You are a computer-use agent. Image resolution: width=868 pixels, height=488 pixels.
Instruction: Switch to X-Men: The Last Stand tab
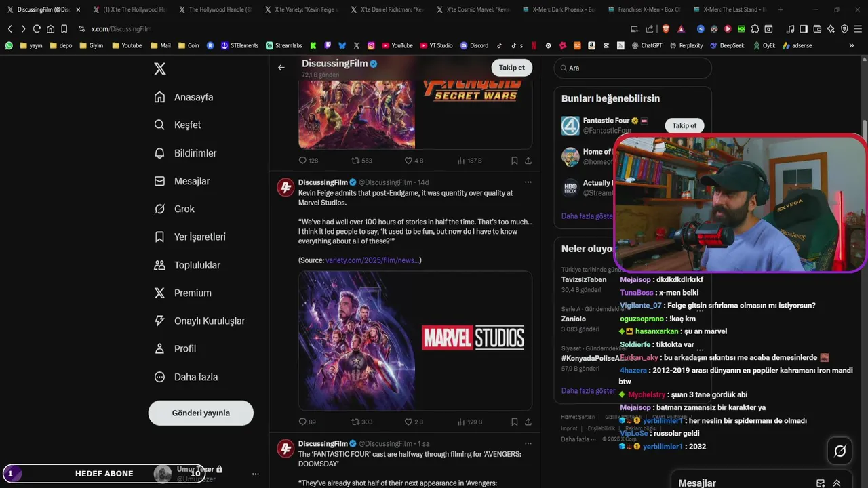tap(728, 9)
